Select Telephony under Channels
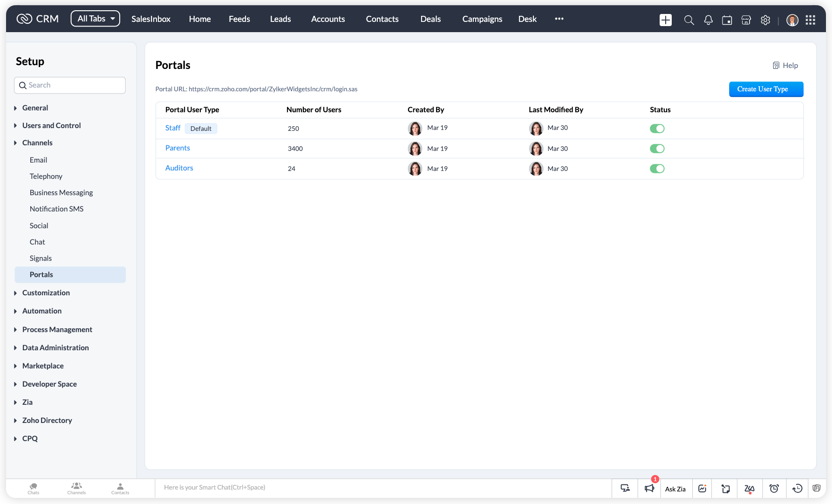 [x=46, y=176]
